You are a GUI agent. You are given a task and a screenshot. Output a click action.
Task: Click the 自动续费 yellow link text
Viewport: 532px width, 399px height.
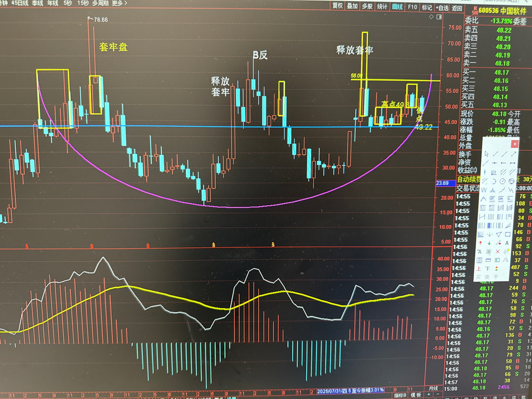point(469,179)
